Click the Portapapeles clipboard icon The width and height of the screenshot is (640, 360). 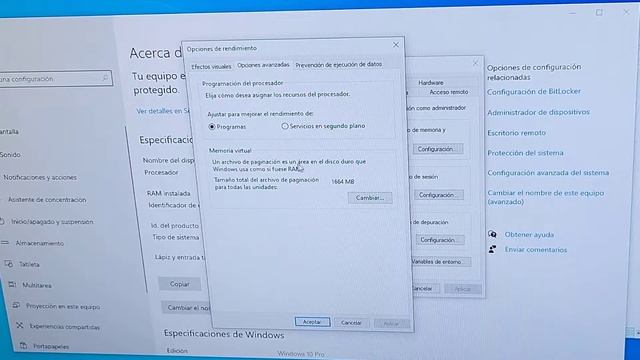[x=23, y=346]
